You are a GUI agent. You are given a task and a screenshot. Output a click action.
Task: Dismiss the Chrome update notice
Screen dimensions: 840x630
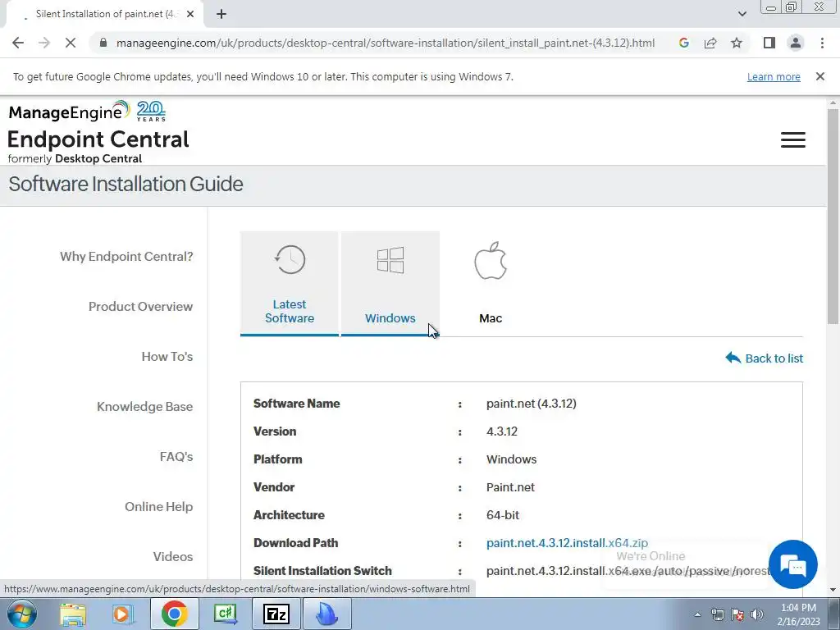[x=819, y=76]
